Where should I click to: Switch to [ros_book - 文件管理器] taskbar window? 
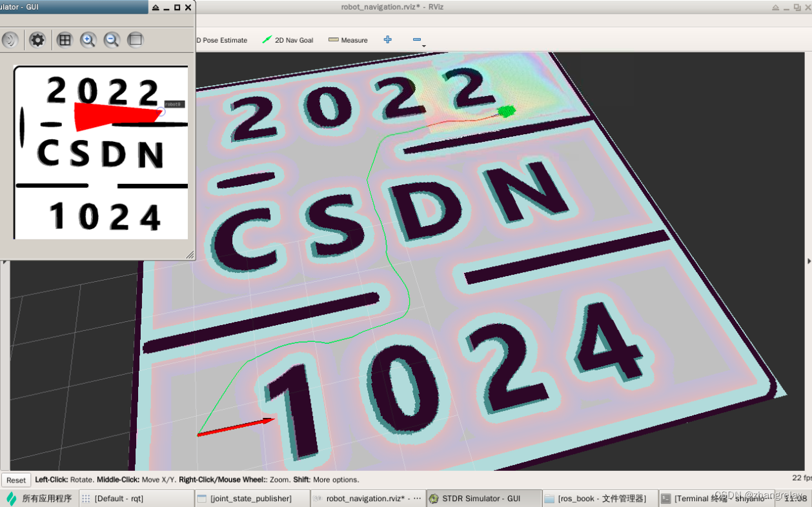(600, 498)
